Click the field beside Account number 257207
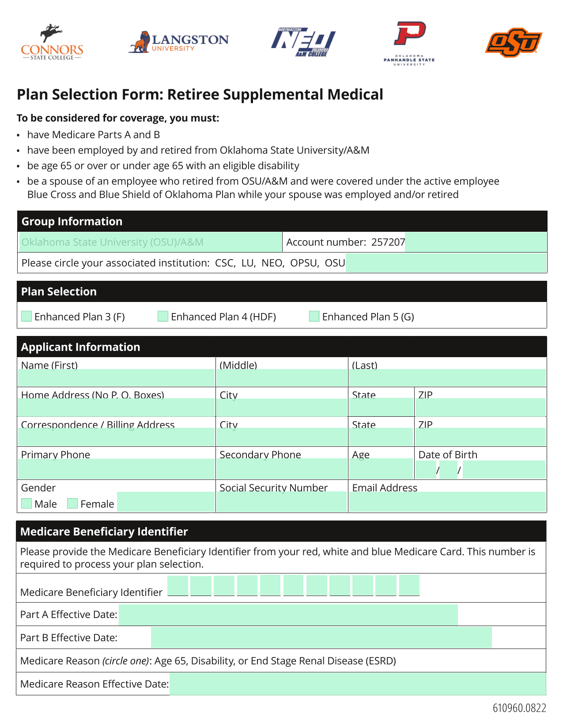Image resolution: width=563 pixels, height=728 pixels. (x=476, y=242)
